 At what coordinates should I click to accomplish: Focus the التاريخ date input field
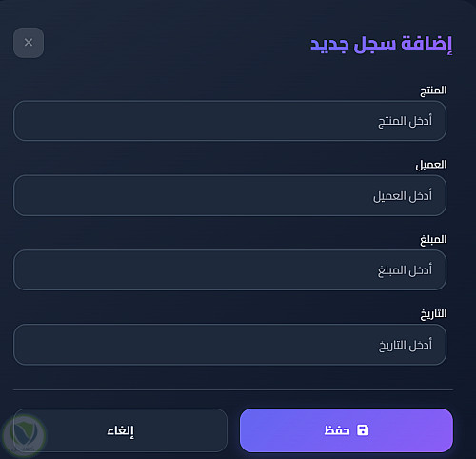pyautogui.click(x=229, y=345)
